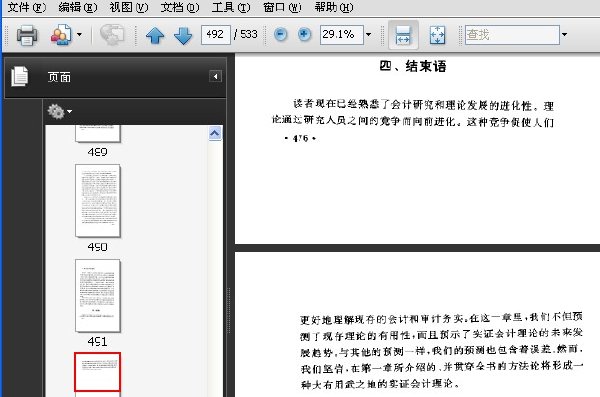This screenshot has height=397, width=600.
Task: Click the line beginning 测了现存理论的有用性
Action: click(x=442, y=334)
